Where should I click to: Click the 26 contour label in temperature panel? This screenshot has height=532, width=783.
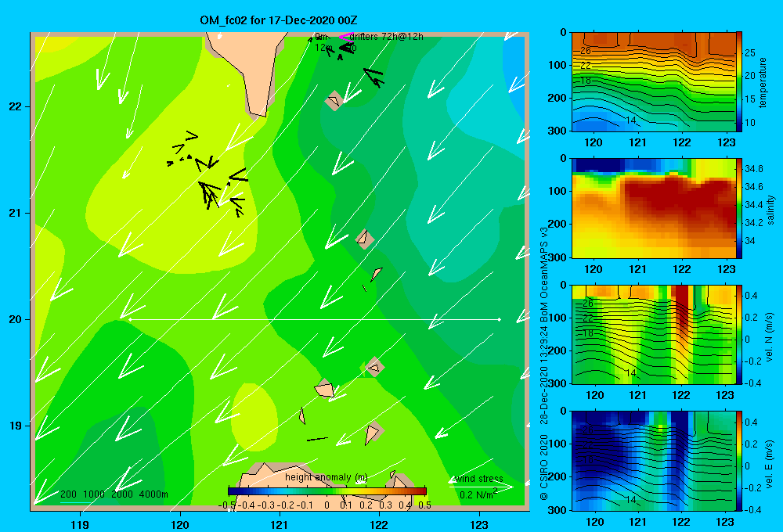click(585, 51)
